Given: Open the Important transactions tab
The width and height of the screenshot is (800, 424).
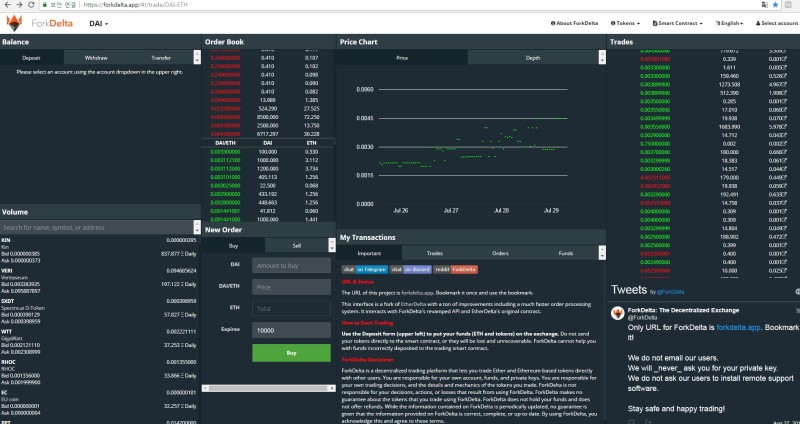Looking at the screenshot, I should pyautogui.click(x=369, y=253).
